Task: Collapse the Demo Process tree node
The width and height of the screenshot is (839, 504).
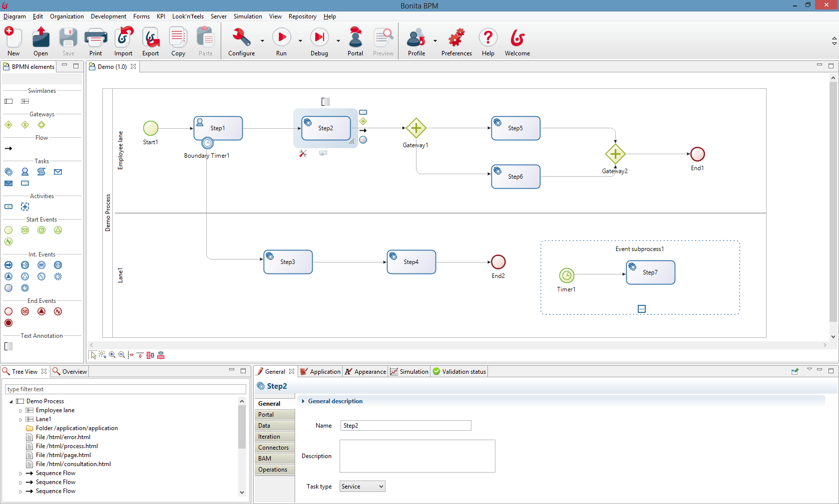Action: pyautogui.click(x=11, y=402)
